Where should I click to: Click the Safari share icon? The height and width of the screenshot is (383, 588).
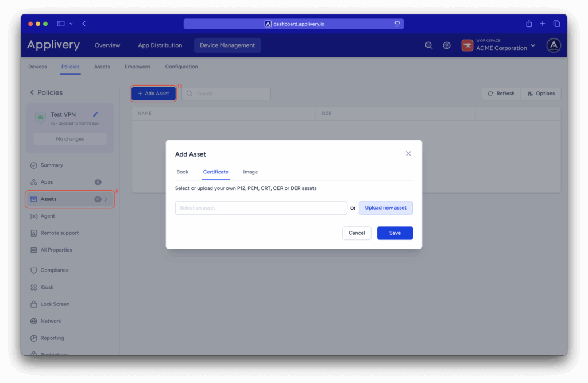click(x=529, y=24)
